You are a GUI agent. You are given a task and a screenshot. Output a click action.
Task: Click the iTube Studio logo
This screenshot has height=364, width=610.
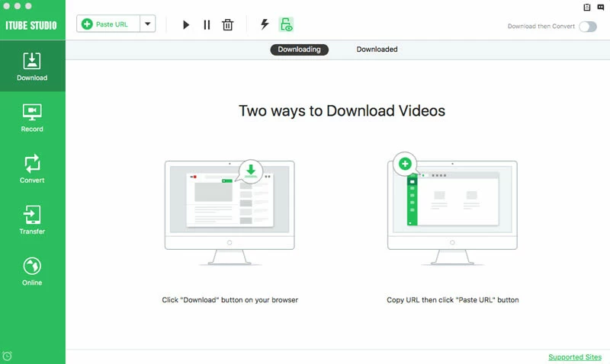tap(31, 26)
